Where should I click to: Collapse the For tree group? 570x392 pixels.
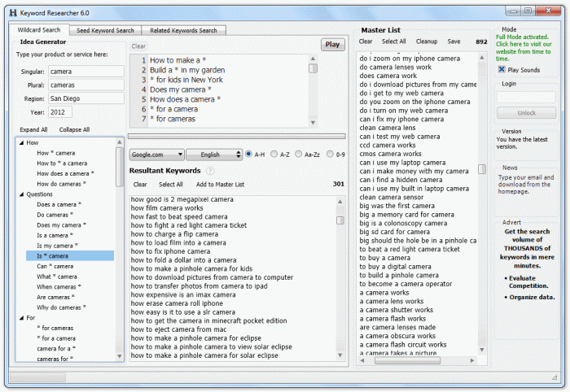[21, 318]
